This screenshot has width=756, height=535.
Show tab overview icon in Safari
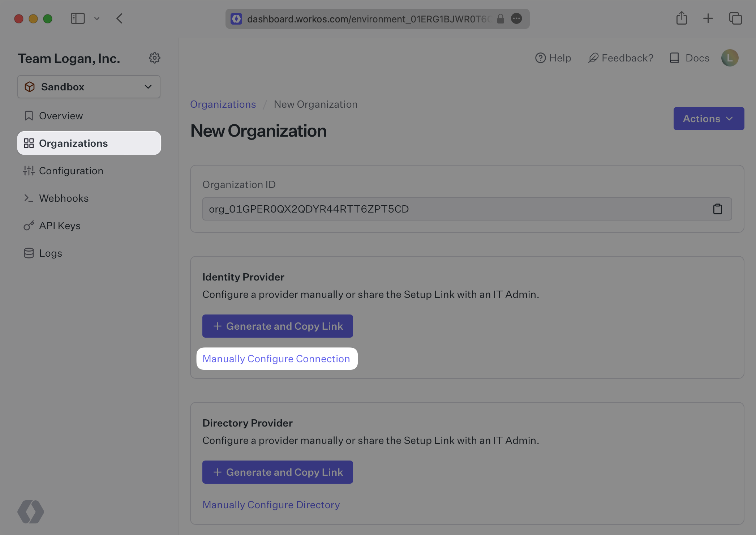(735, 18)
